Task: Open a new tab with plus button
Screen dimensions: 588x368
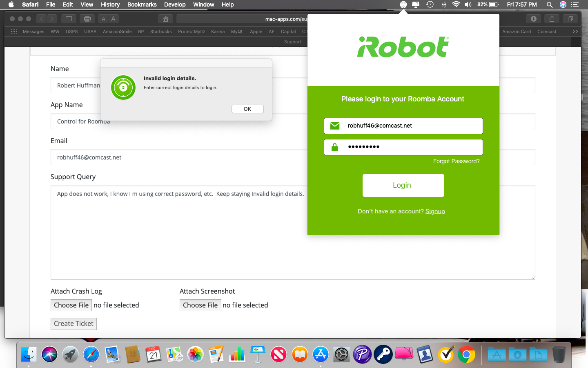Action: pyautogui.click(x=576, y=42)
